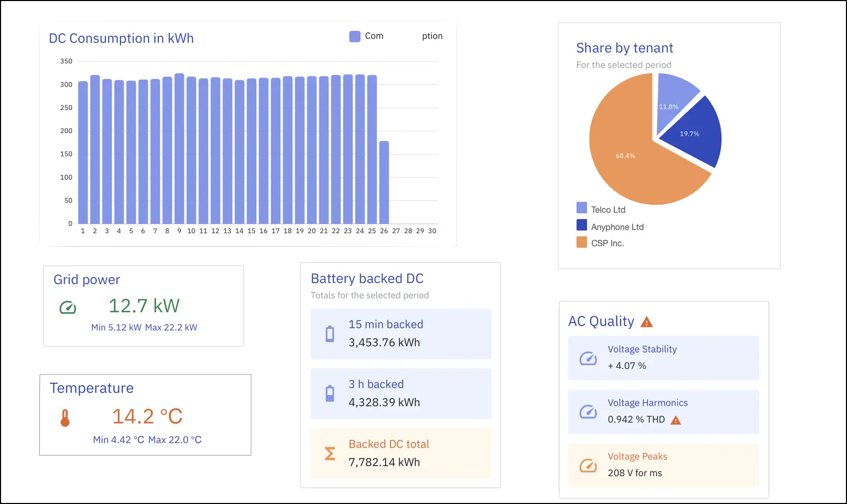
Task: Click the Voltage Peaks gauge icon
Action: (x=588, y=465)
